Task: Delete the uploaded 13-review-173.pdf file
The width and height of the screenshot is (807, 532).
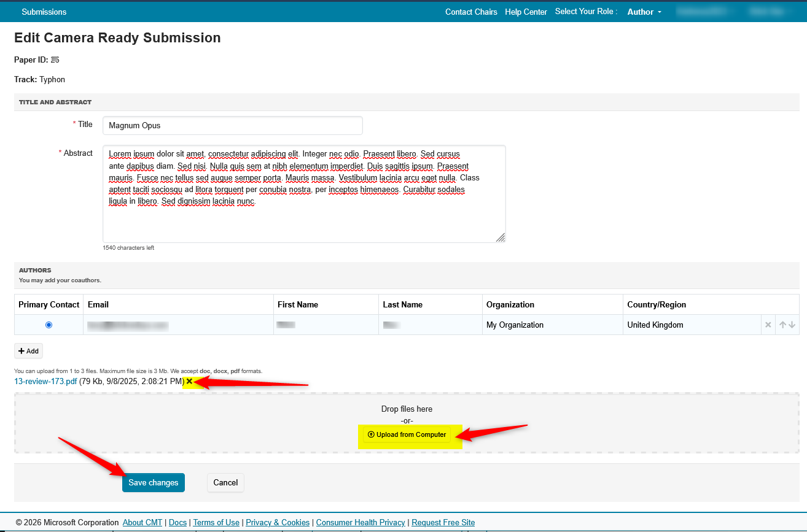Action: 189,382
